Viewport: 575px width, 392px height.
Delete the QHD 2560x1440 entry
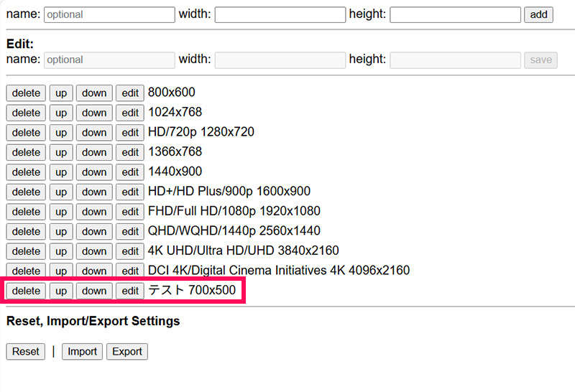[26, 231]
